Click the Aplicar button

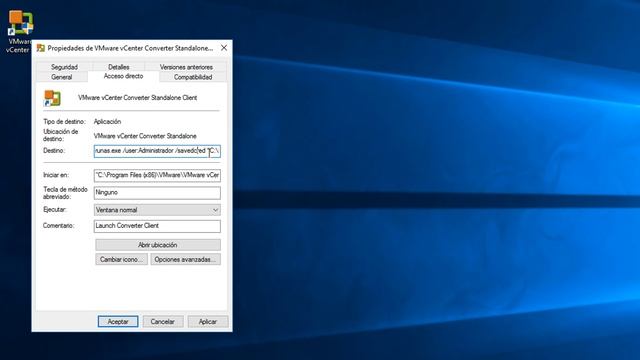coord(208,322)
